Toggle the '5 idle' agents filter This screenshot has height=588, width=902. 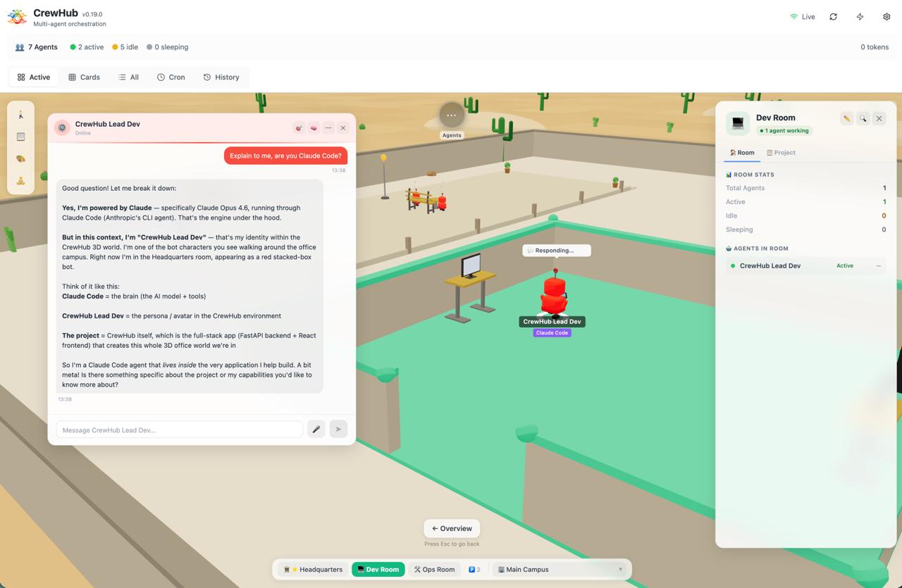pos(125,47)
